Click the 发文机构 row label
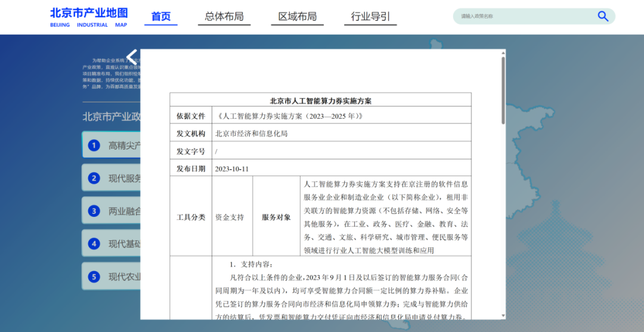644x332 pixels. click(191, 134)
